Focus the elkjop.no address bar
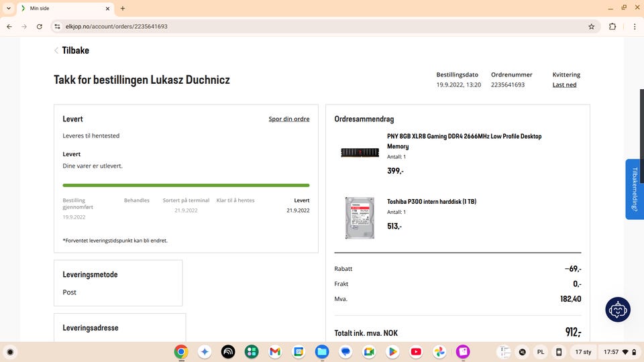644x362 pixels. tap(321, 26)
